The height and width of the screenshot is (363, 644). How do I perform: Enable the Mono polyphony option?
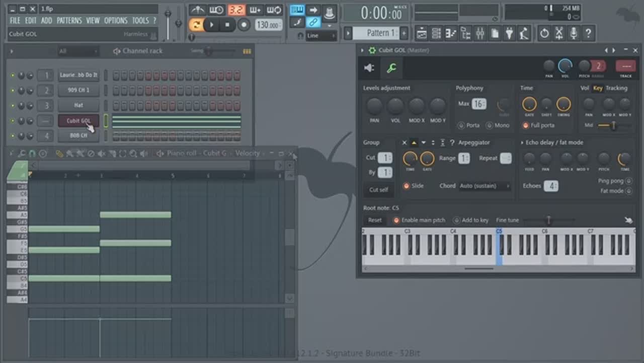click(x=489, y=125)
